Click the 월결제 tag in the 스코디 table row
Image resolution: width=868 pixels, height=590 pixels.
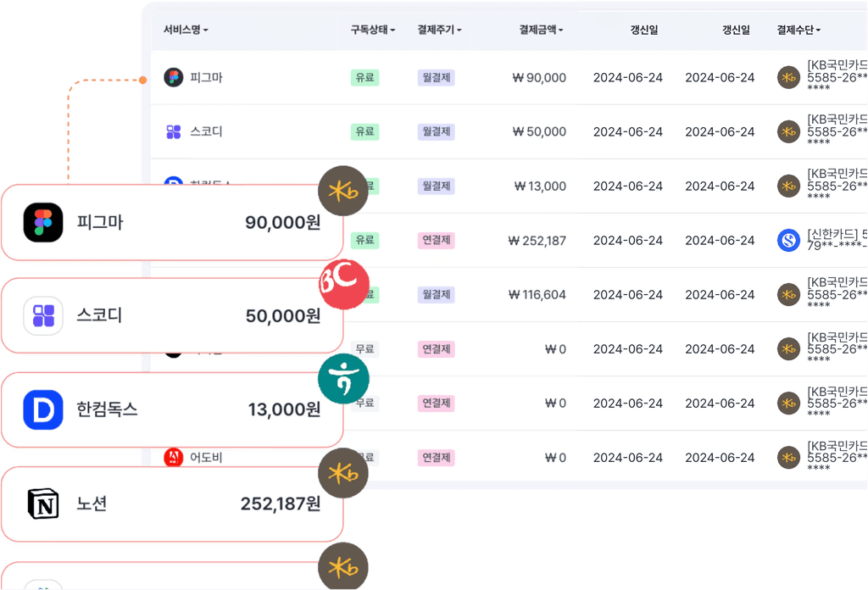[x=437, y=131]
